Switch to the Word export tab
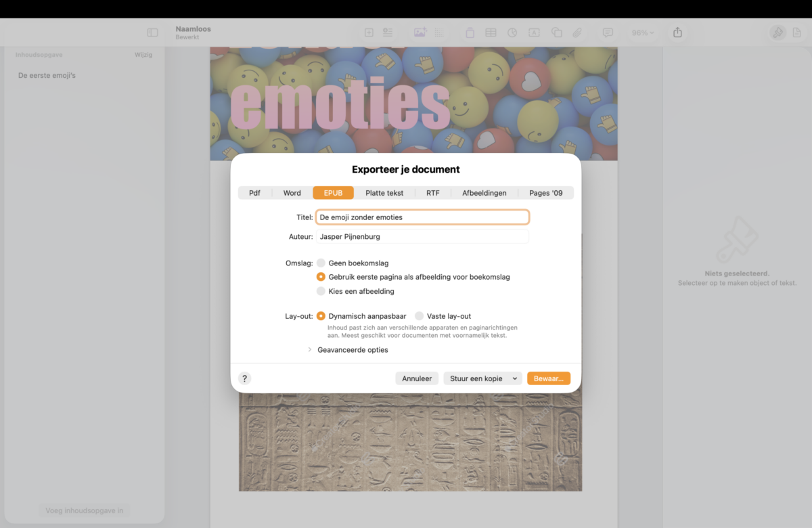Image resolution: width=812 pixels, height=528 pixels. pyautogui.click(x=292, y=193)
